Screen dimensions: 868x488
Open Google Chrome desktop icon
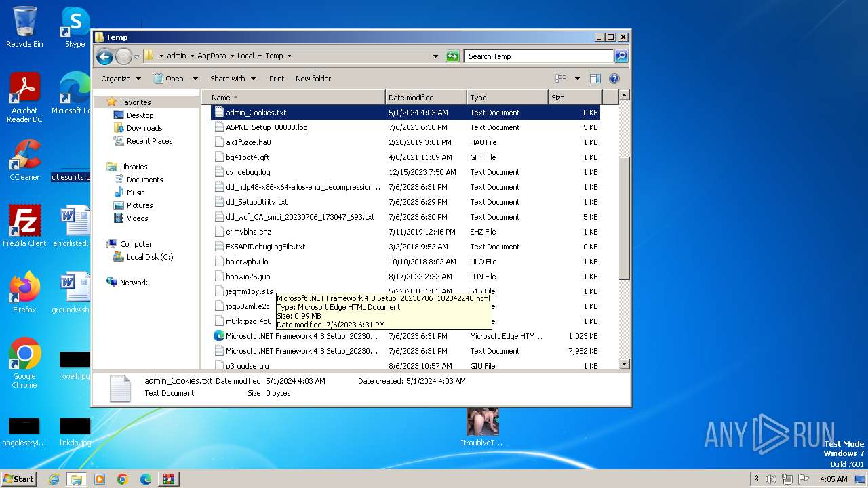[x=24, y=363]
